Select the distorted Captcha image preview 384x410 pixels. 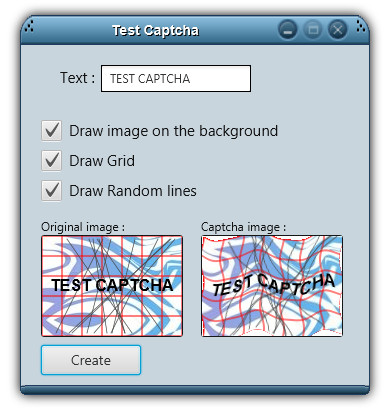(x=272, y=286)
